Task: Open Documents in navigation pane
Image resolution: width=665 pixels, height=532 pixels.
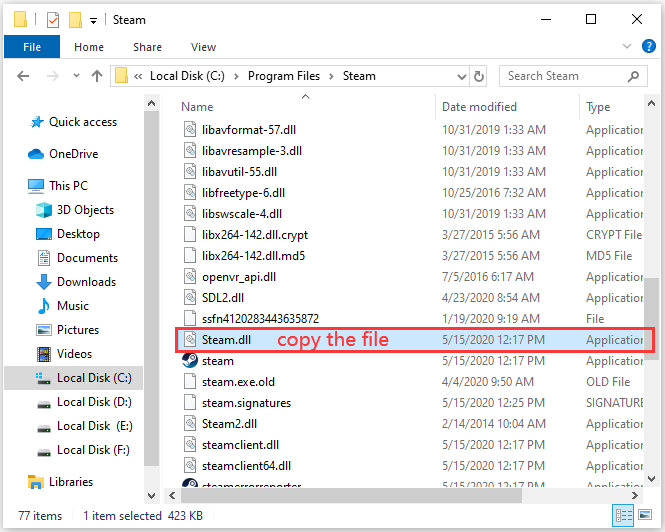Action: coord(77,258)
